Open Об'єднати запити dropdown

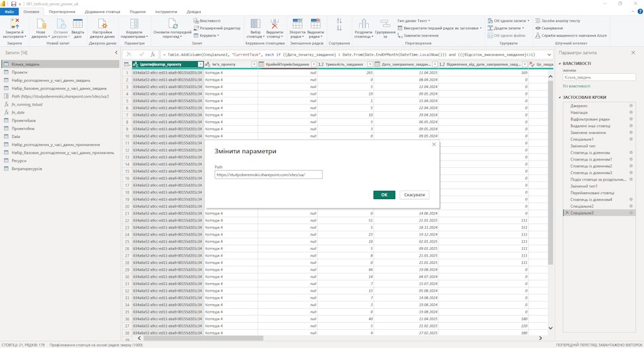pos(508,20)
